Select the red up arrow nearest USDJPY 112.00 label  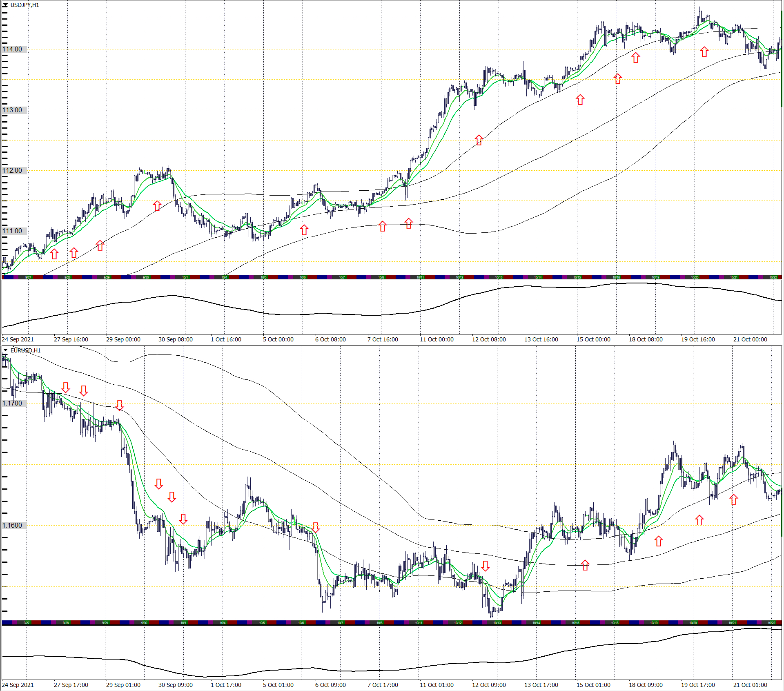157,206
